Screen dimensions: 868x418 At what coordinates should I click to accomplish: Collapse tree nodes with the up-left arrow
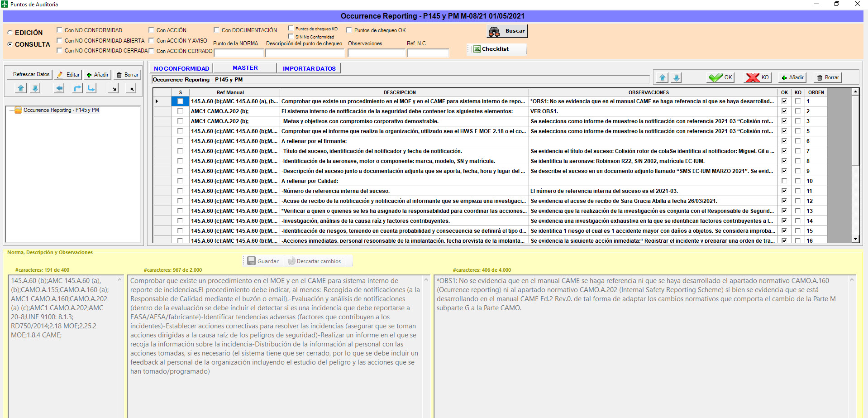(130, 89)
